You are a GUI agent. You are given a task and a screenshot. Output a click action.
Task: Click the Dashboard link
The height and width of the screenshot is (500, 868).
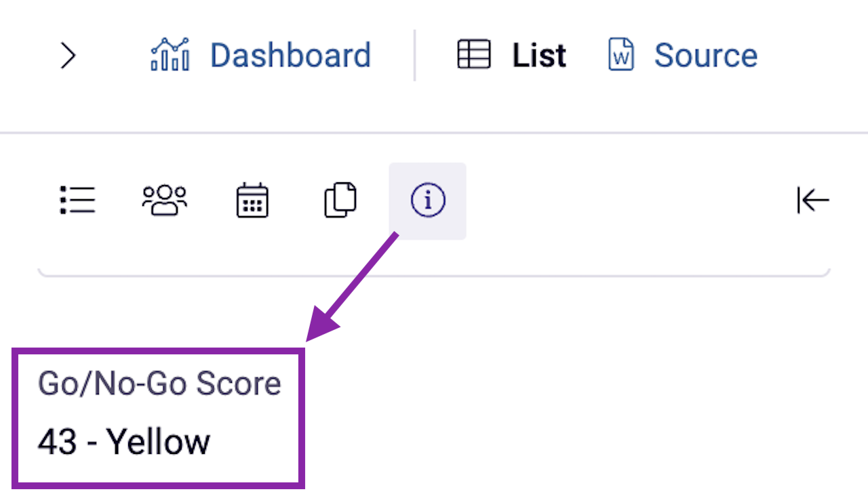(x=290, y=54)
